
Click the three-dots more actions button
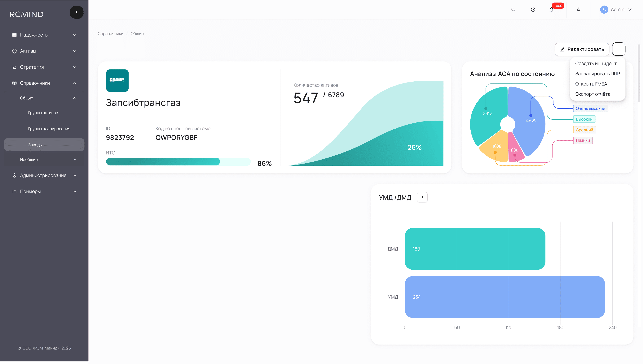tap(619, 49)
